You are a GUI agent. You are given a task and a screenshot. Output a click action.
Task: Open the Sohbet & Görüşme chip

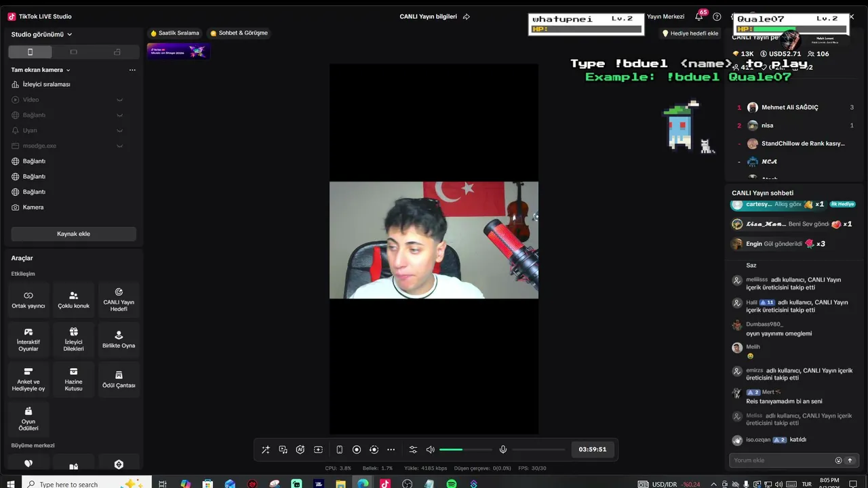click(239, 33)
